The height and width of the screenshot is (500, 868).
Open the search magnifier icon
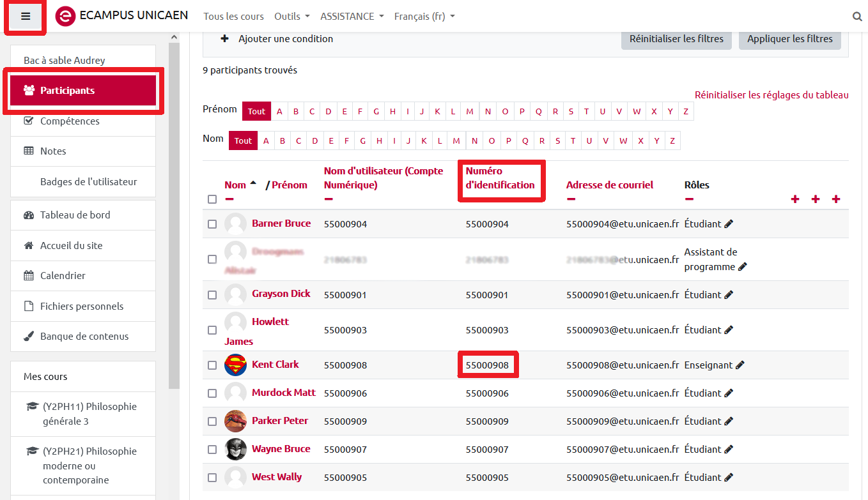[857, 17]
